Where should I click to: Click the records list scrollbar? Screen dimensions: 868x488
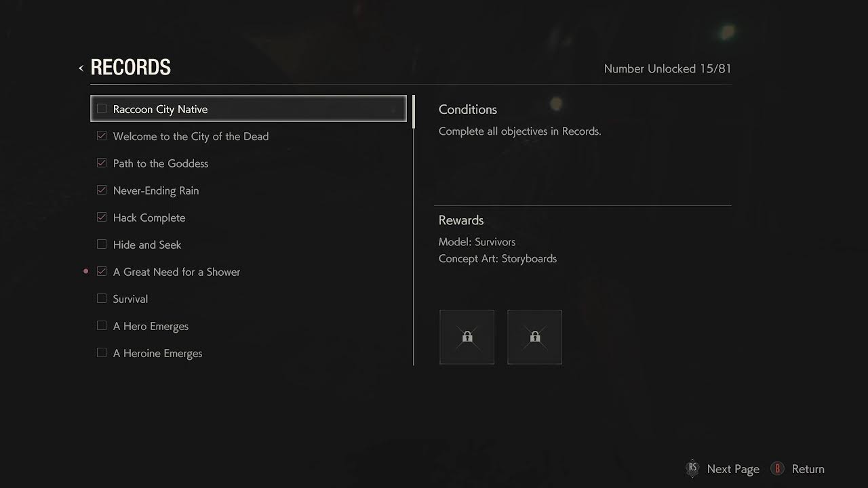click(x=413, y=230)
